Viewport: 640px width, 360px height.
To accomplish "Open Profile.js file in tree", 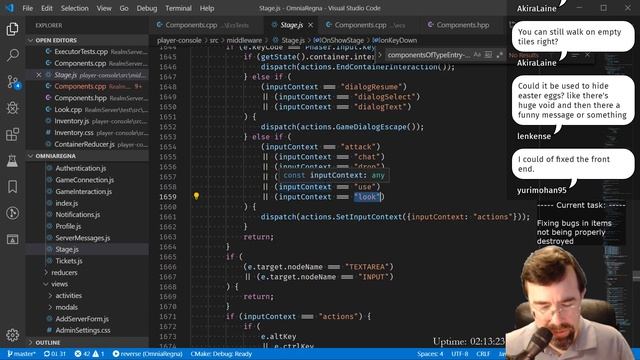I will [68, 226].
